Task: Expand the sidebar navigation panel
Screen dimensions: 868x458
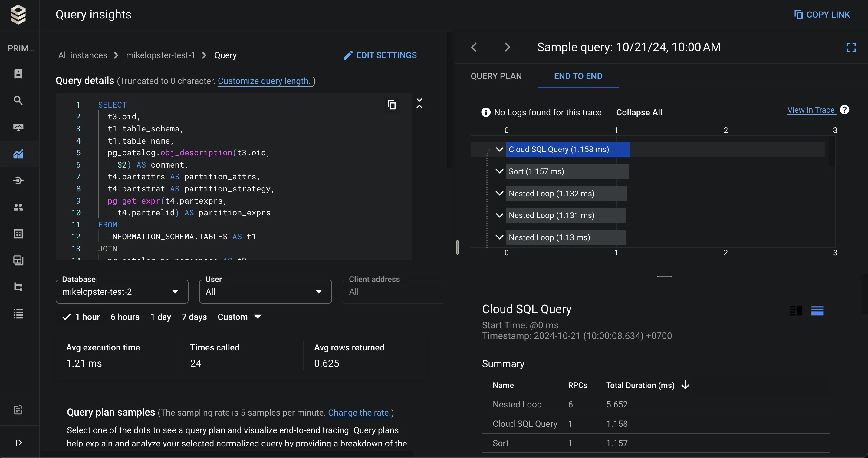Action: click(x=18, y=443)
